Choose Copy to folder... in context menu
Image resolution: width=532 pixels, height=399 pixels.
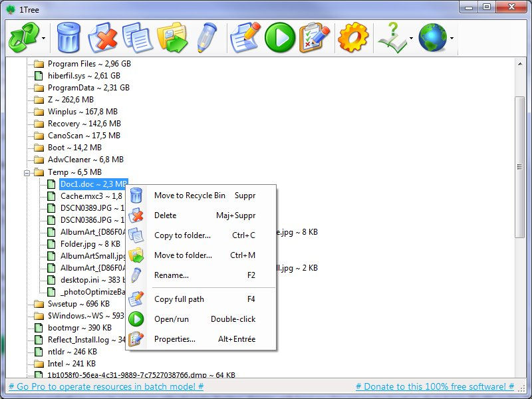tap(201, 235)
